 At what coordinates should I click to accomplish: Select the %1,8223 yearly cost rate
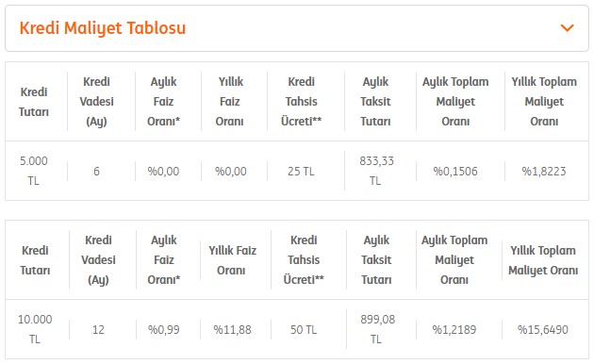pos(544,172)
